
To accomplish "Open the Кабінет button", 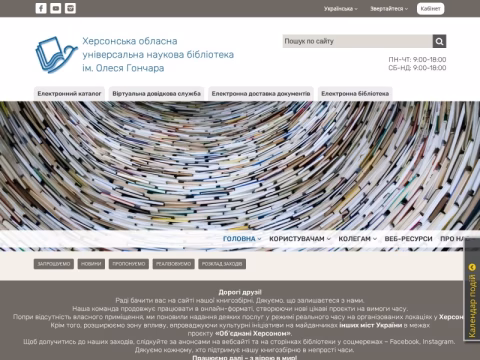I will point(430,9).
